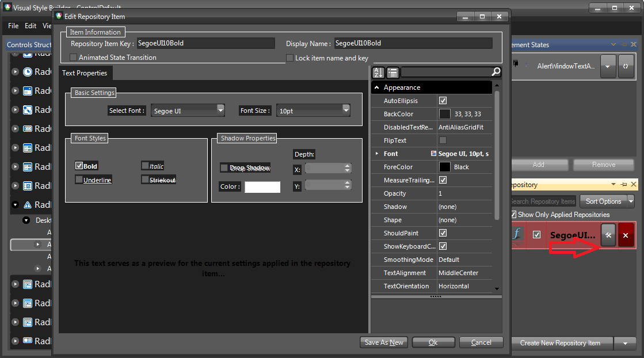Check the Animated State Transition option

[x=73, y=58]
